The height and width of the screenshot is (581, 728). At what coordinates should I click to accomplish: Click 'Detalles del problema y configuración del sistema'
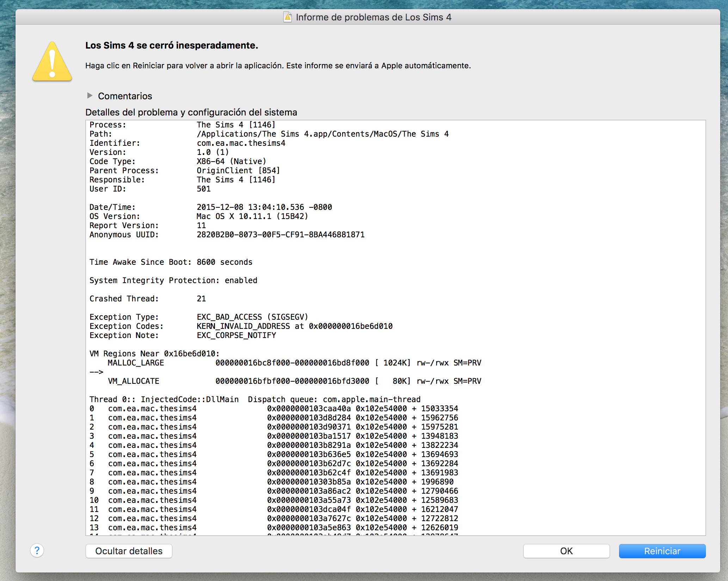pos(191,112)
